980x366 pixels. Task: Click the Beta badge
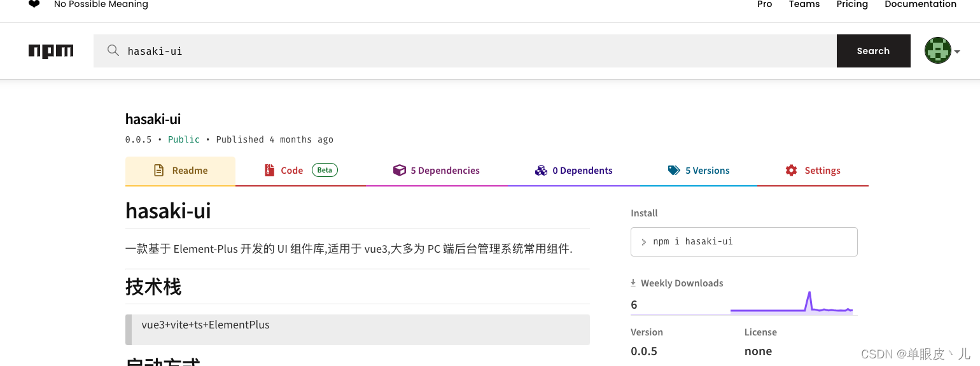coord(325,170)
